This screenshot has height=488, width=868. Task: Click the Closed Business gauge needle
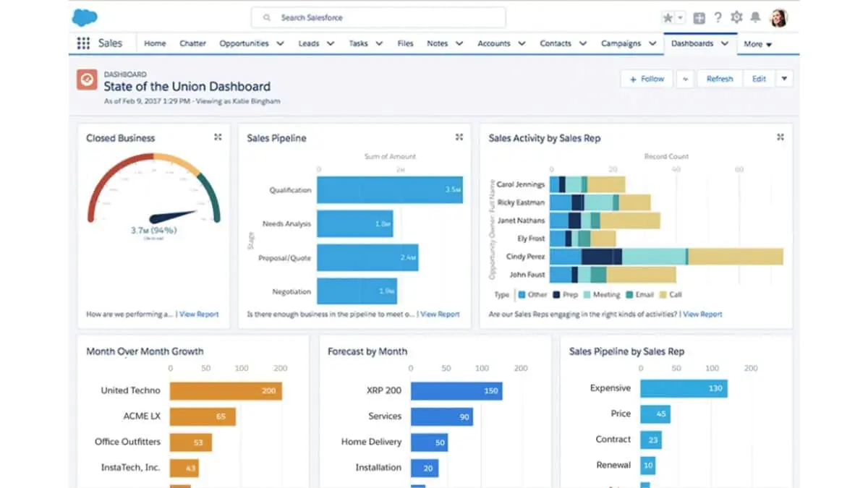(x=172, y=216)
